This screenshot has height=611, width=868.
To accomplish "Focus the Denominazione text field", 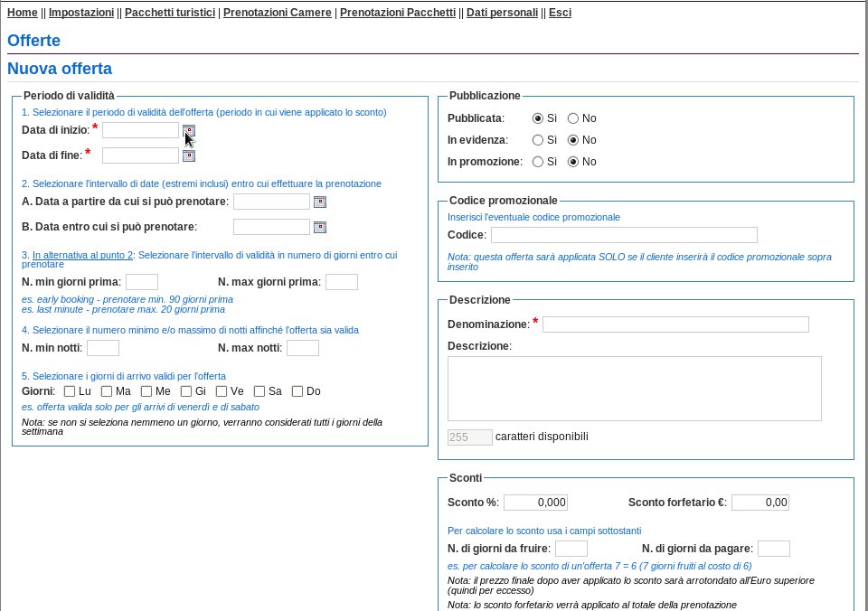I will (x=675, y=324).
